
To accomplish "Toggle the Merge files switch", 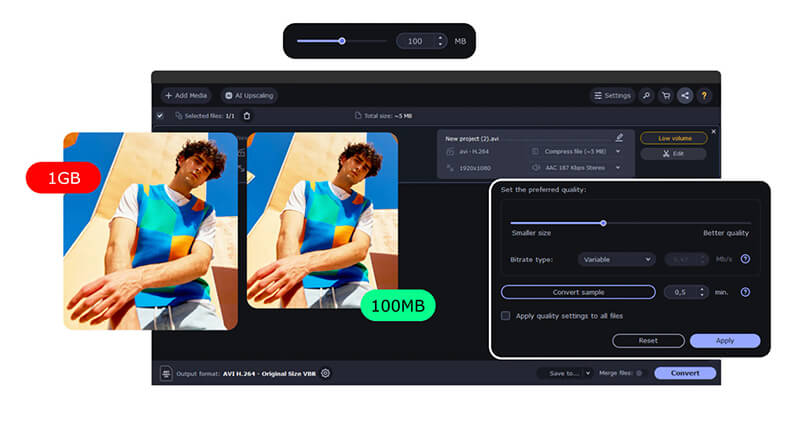I will click(x=639, y=373).
